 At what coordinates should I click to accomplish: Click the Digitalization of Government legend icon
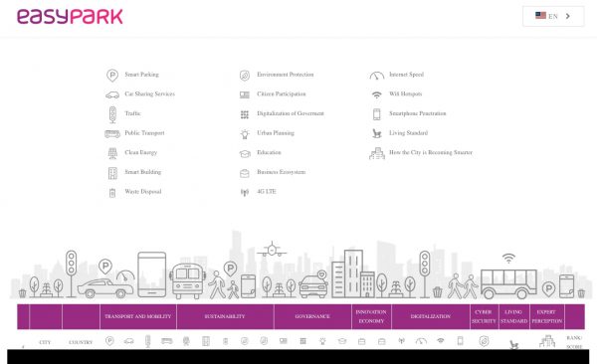pyautogui.click(x=245, y=114)
